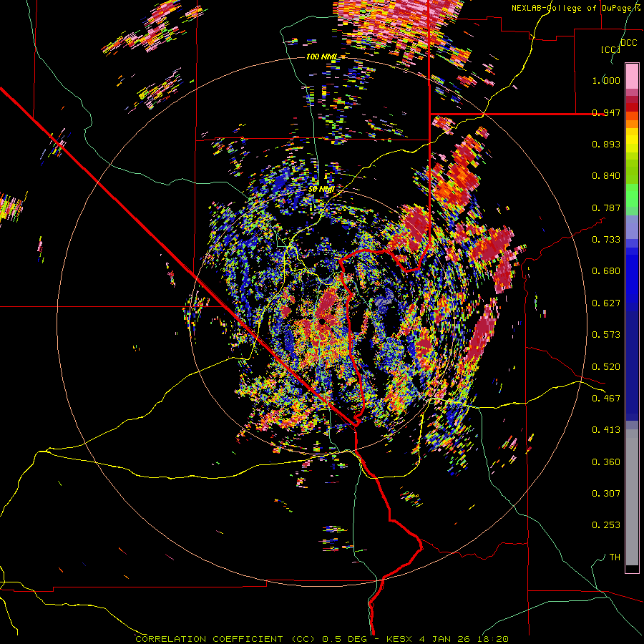Click the 50 NMI range ring label
The height and width of the screenshot is (644, 644).
point(321,190)
